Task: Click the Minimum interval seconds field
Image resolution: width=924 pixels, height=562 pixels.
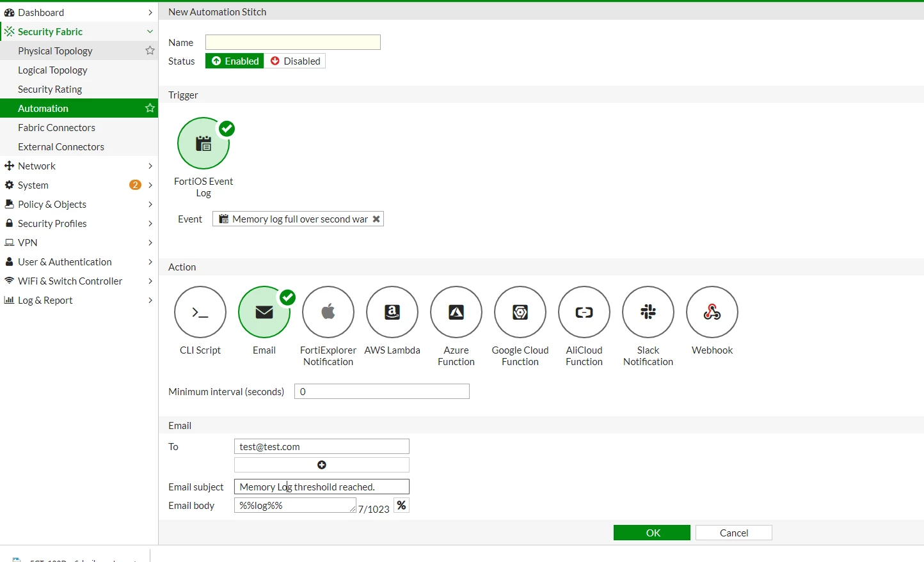Action: (x=382, y=391)
